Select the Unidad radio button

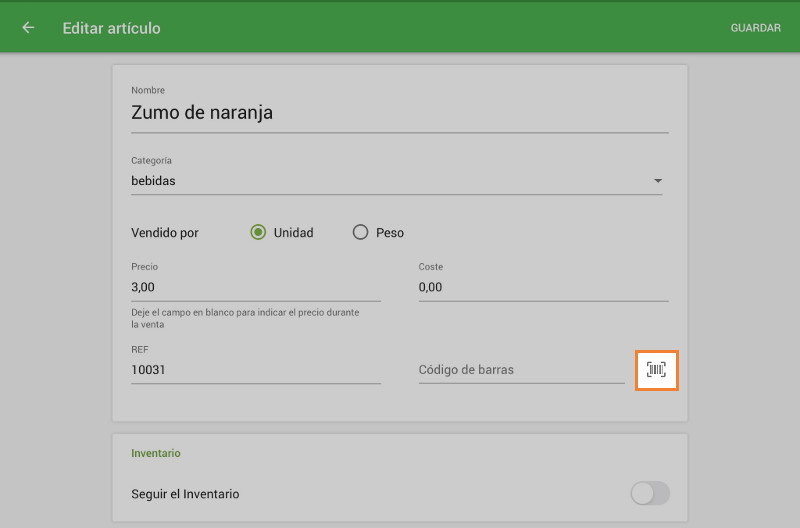[258, 233]
